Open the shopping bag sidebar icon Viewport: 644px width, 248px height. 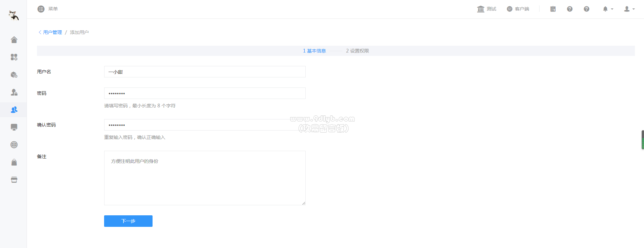coord(14,162)
